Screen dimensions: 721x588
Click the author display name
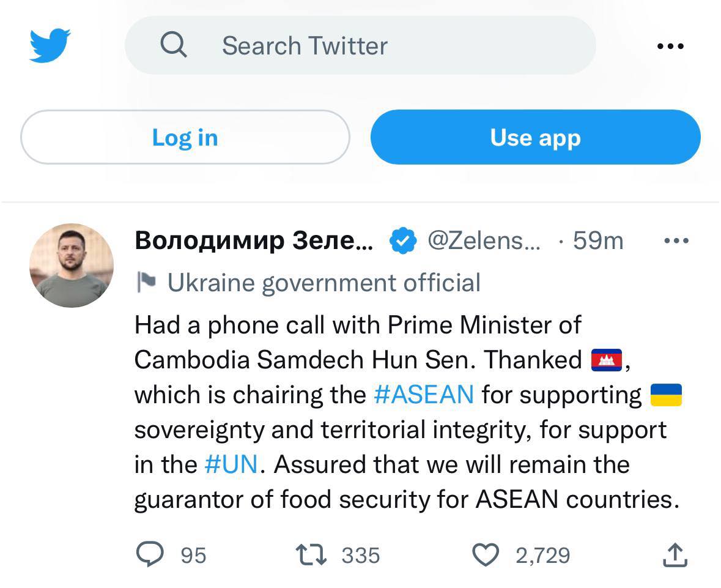(x=253, y=240)
